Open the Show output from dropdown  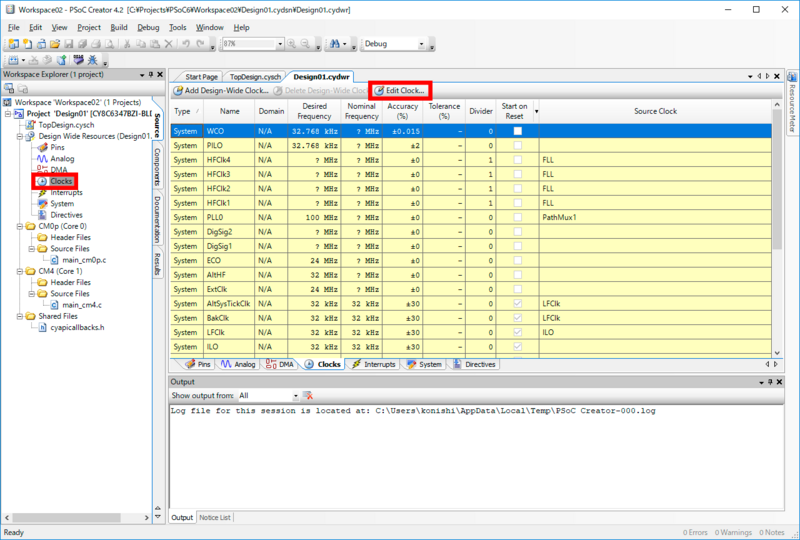295,396
